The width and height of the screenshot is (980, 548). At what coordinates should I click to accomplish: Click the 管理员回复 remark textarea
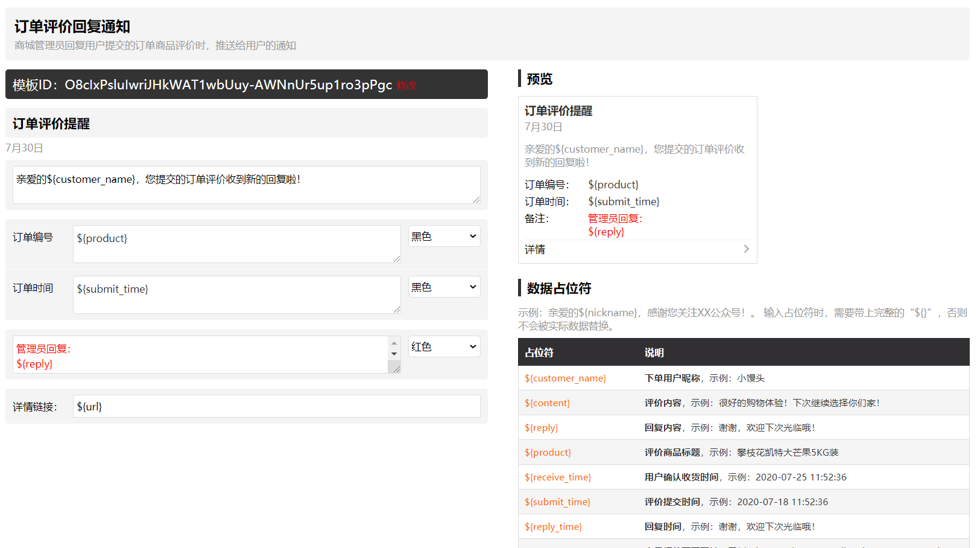[x=200, y=355]
